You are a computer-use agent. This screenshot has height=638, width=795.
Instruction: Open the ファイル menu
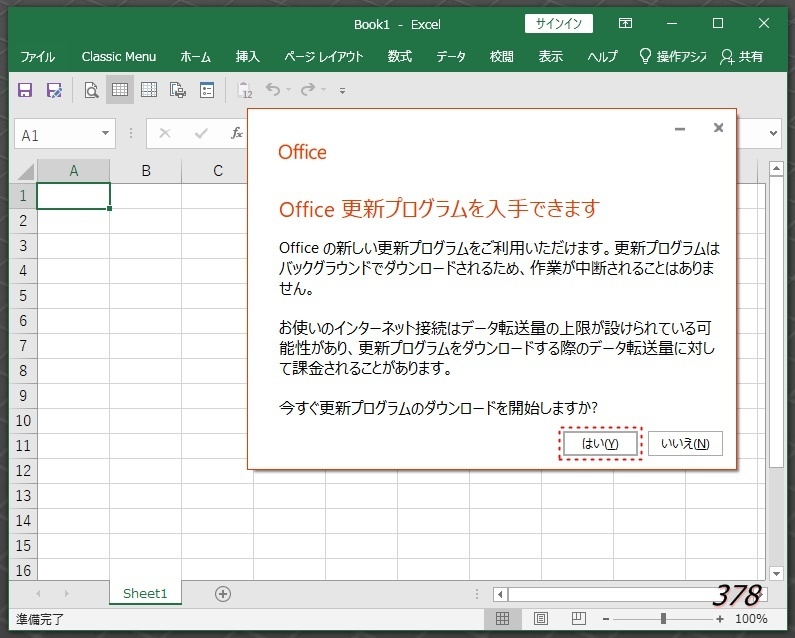tap(38, 56)
